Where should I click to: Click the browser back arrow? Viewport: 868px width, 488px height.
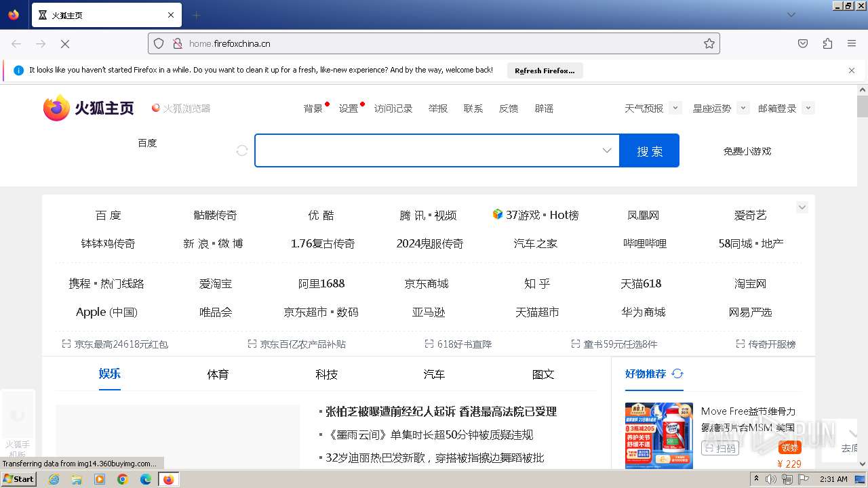[16, 43]
